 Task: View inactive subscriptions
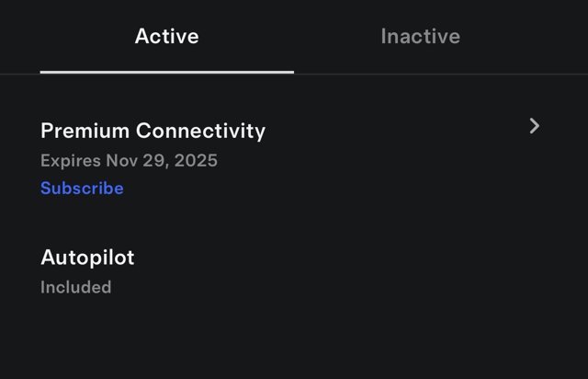tap(420, 37)
